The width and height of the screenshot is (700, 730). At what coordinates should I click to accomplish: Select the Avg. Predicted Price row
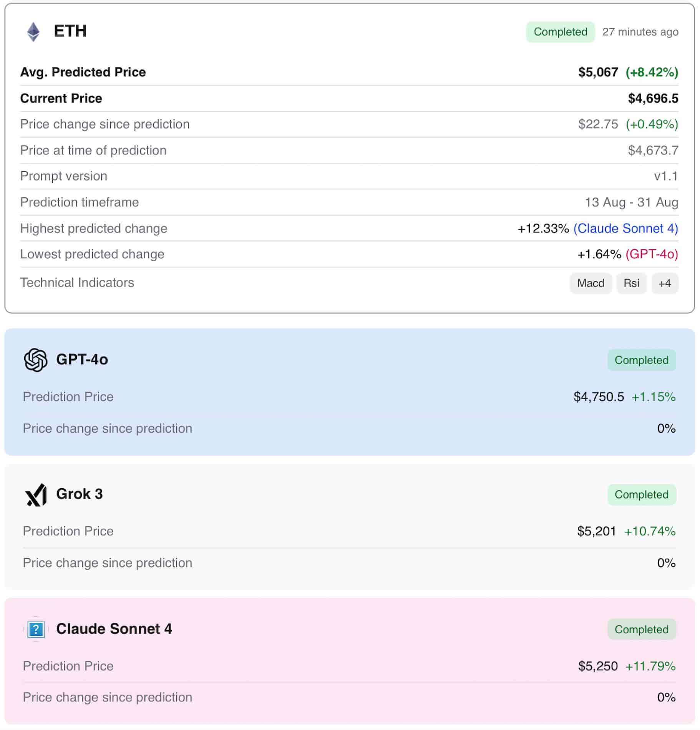click(x=83, y=72)
